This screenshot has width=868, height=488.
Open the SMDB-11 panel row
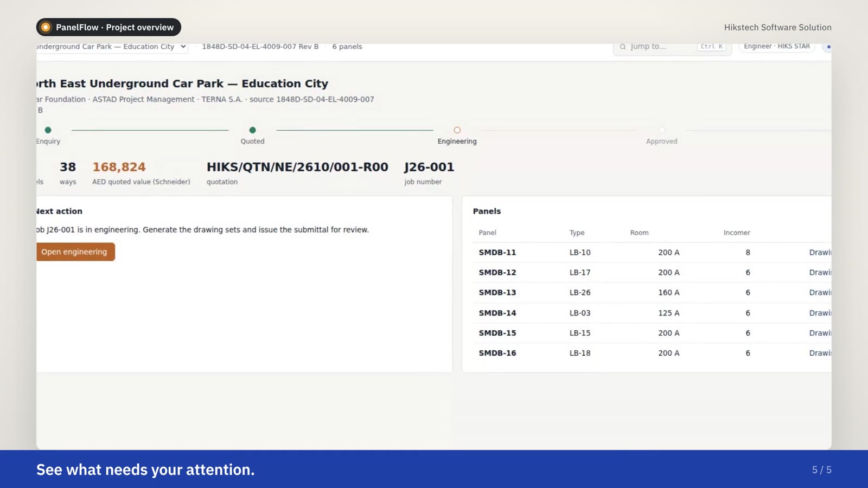652,252
